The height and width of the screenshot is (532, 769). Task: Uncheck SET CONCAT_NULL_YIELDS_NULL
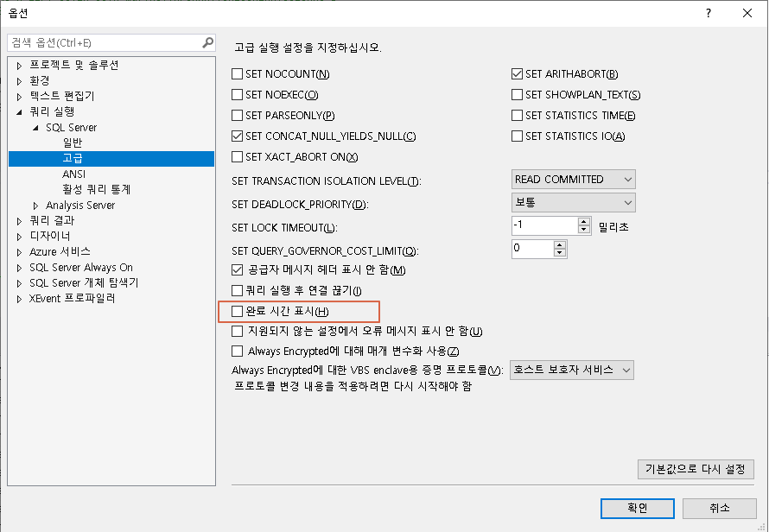(237, 136)
